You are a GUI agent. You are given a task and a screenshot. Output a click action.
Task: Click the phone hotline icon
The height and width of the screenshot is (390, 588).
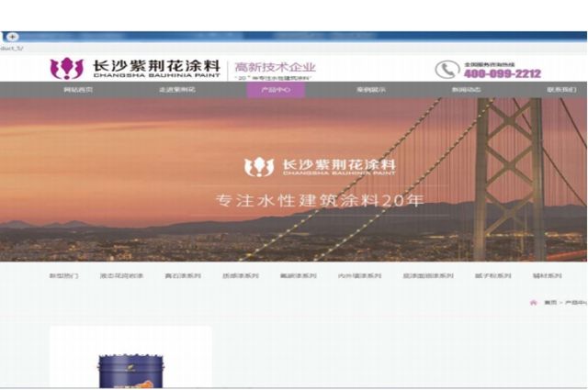[447, 70]
